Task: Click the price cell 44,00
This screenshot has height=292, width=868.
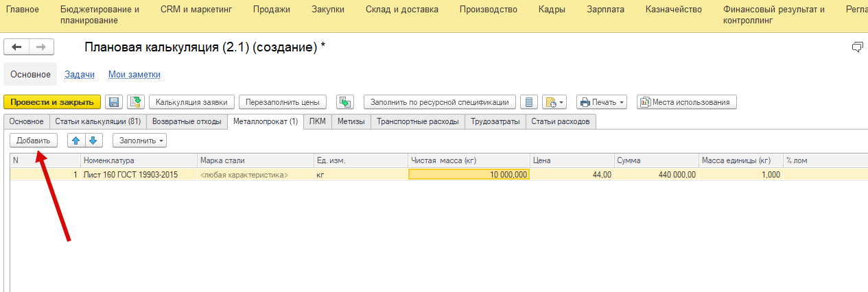Action: tap(572, 175)
